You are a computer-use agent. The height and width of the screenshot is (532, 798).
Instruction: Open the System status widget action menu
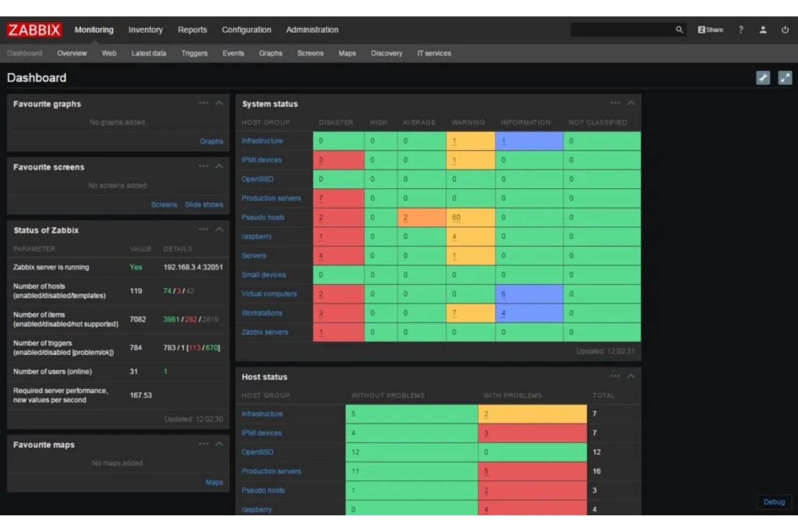tap(615, 103)
